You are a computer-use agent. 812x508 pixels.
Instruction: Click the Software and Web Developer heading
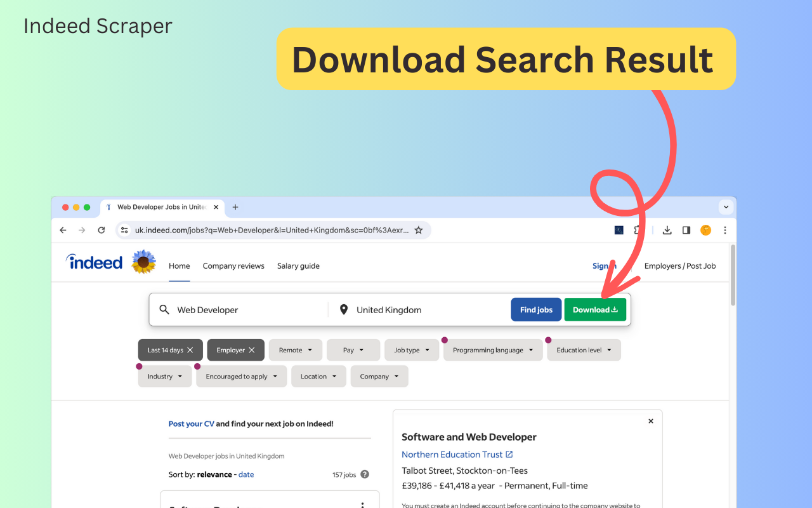click(469, 437)
